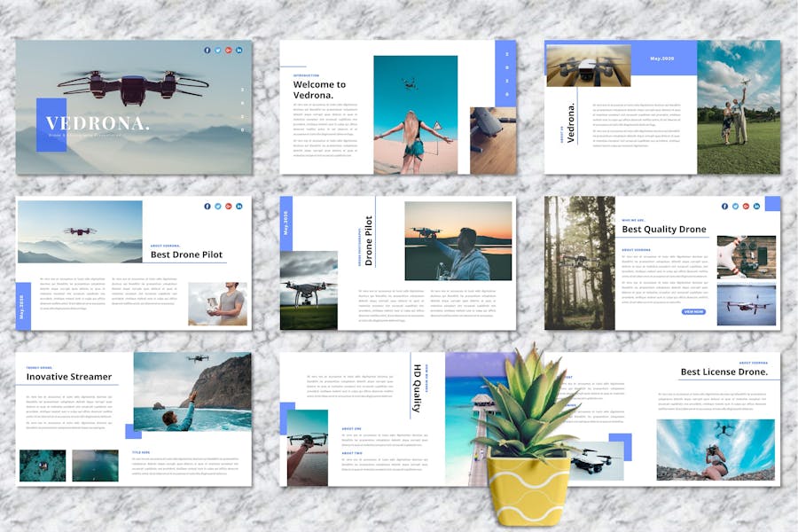Click Facebook icon on Best Drone Pilot slide
This screenshot has width=798, height=532.
pos(207,207)
